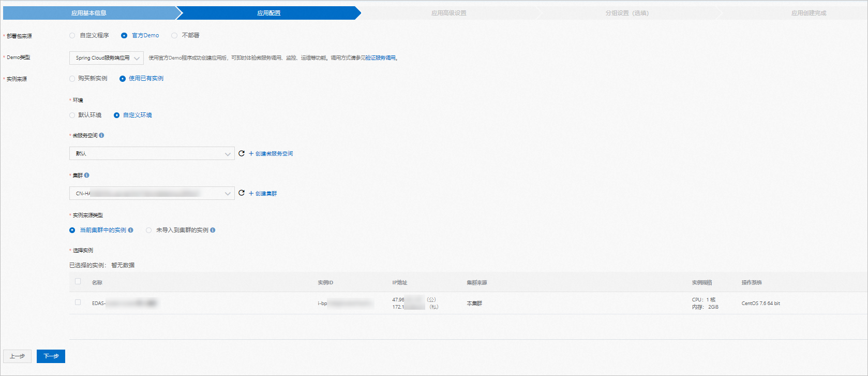
Task: Click the 创建集群 link
Action: [x=263, y=194]
